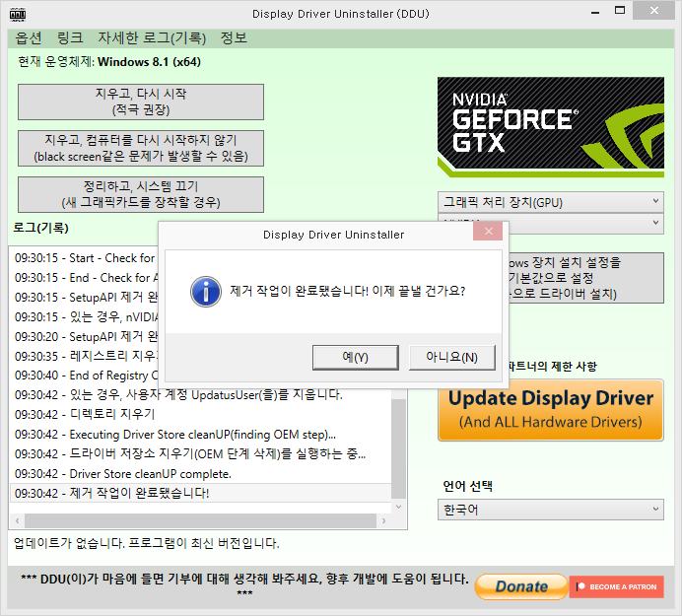Click the log horizontal scroll right arrow

point(383,520)
